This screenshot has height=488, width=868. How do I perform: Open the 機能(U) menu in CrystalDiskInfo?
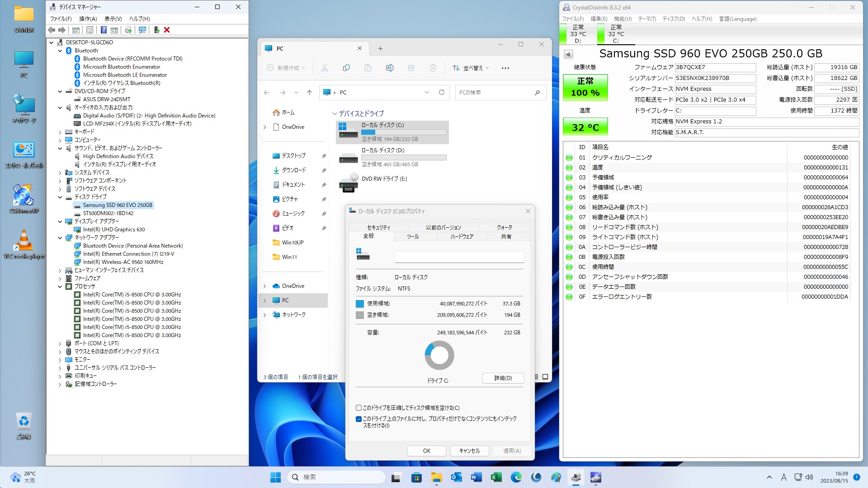(x=622, y=19)
